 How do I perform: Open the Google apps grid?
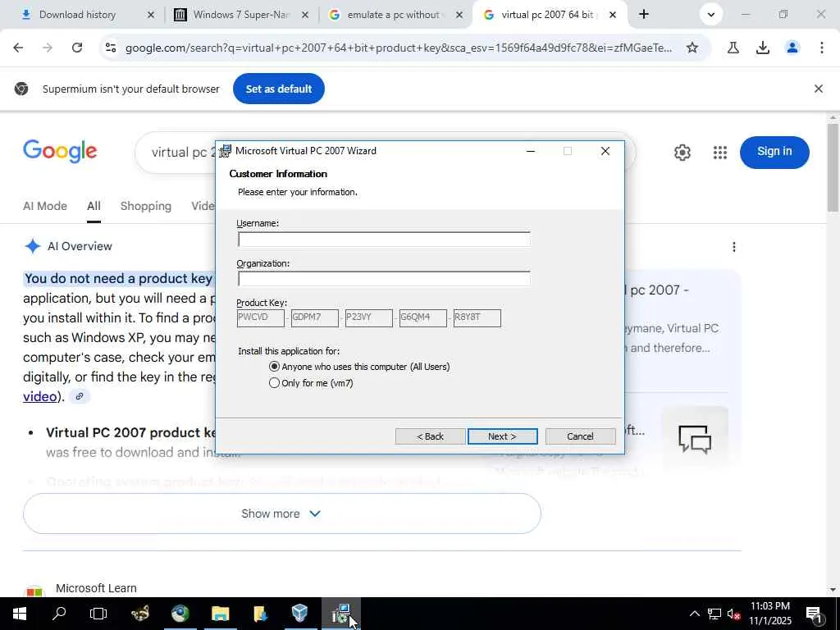pos(720,152)
